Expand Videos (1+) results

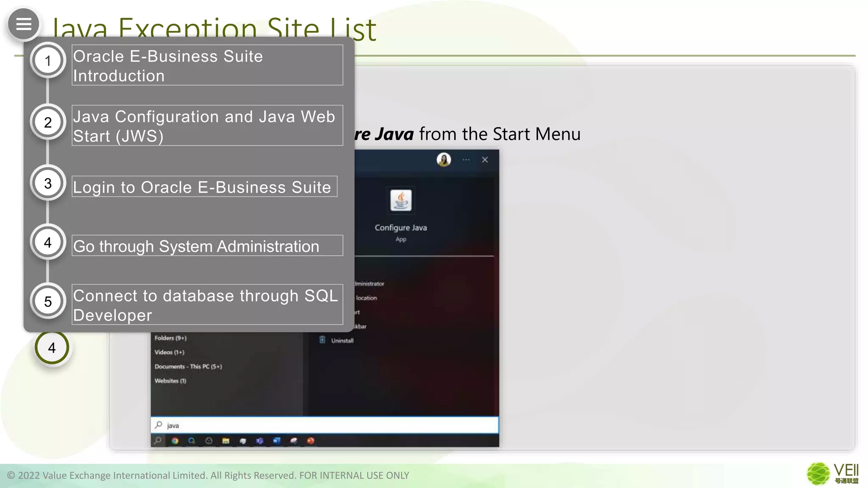click(170, 352)
